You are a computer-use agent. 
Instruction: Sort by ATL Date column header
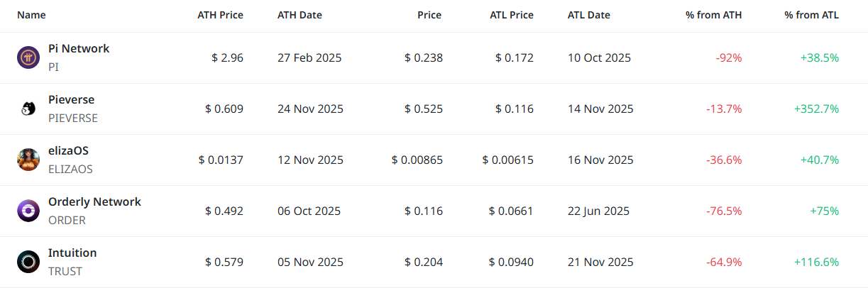(x=589, y=15)
